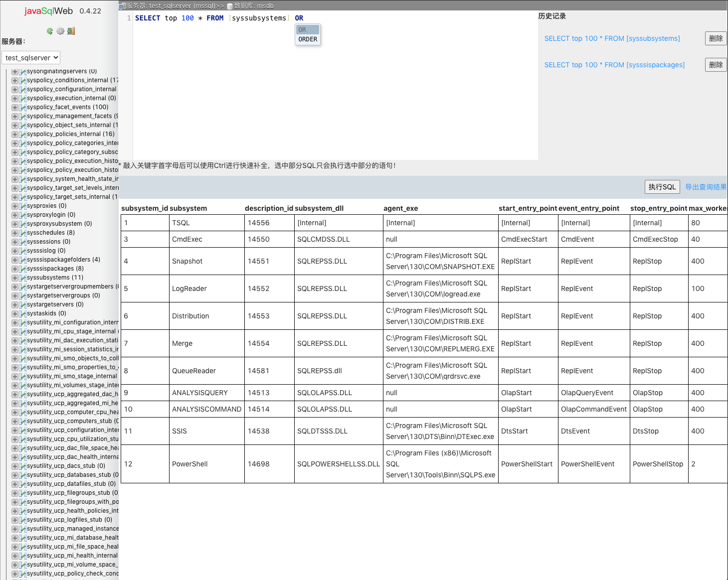
Task: Click the SQLDTSSS.DLL cell
Action: [x=339, y=431]
